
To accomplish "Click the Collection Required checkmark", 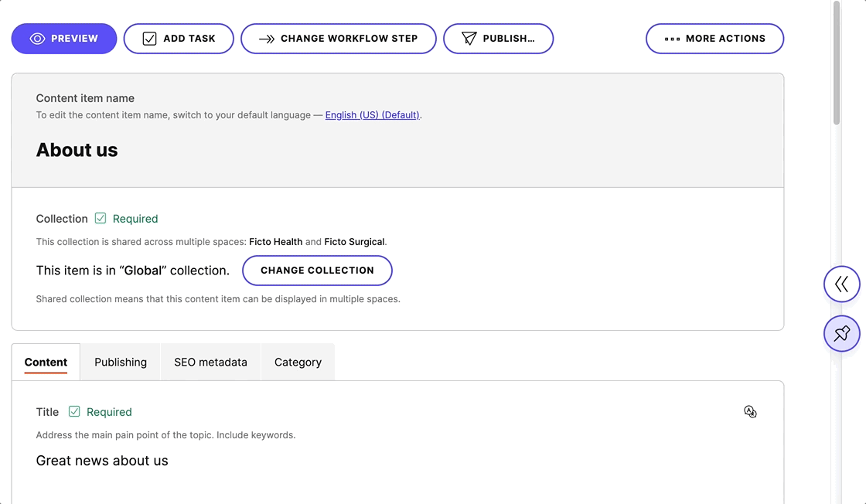I will click(101, 219).
